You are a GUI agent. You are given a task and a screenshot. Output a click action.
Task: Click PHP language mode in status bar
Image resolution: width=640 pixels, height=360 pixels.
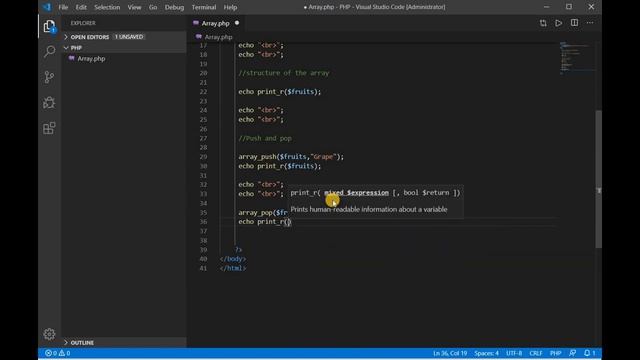556,353
